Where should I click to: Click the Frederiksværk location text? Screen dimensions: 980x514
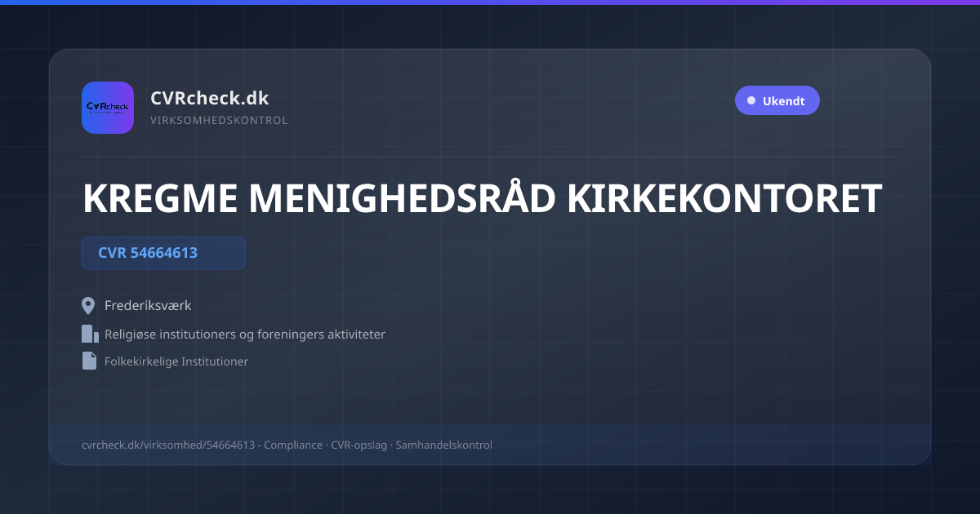pyautogui.click(x=148, y=306)
